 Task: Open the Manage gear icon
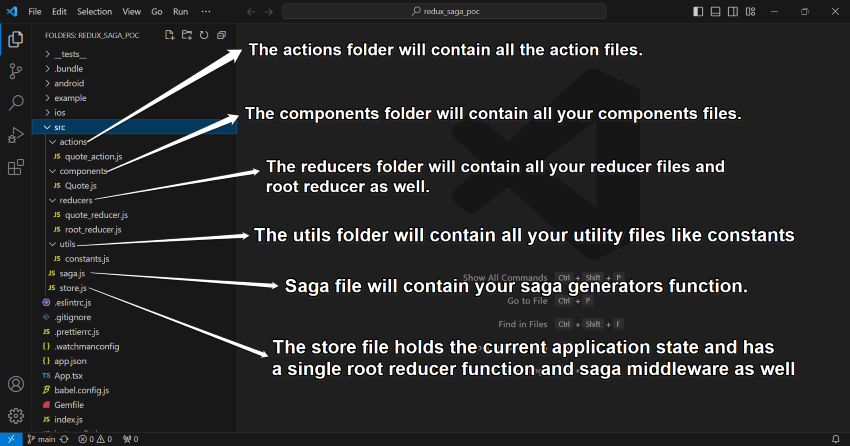pyautogui.click(x=15, y=414)
